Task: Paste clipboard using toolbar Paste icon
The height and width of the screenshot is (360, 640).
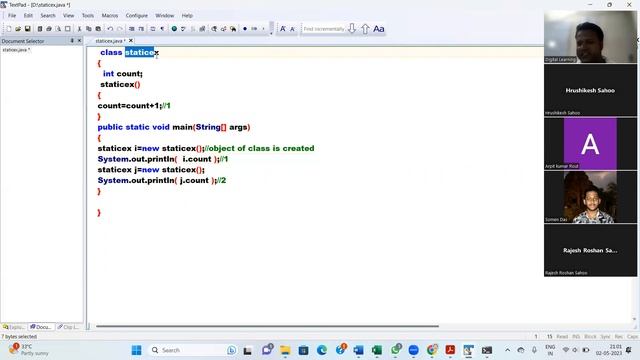Action: [x=98, y=29]
